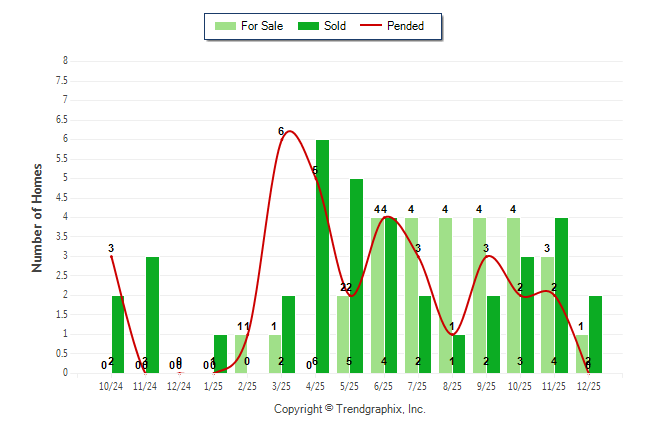Click the 1/25 x-axis label
The height and width of the screenshot is (434, 646).
(x=213, y=386)
